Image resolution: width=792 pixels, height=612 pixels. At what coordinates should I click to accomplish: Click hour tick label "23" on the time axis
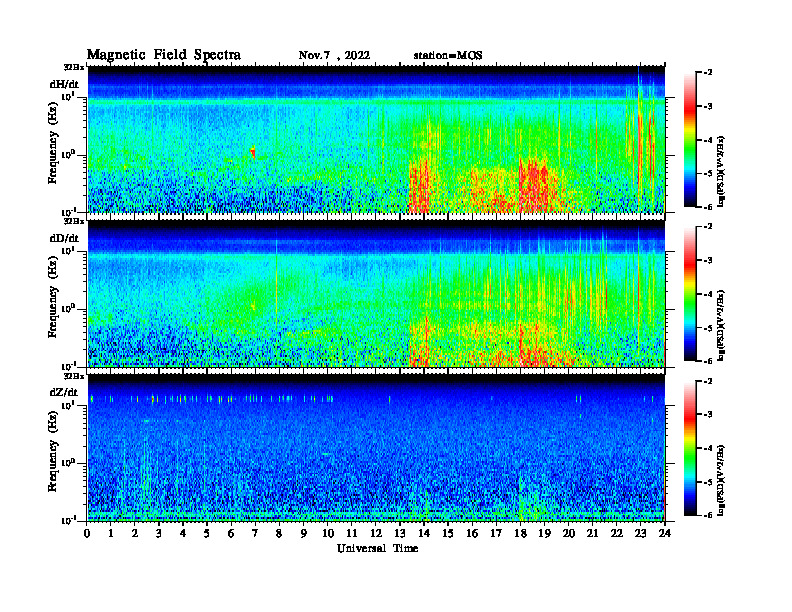click(640, 533)
